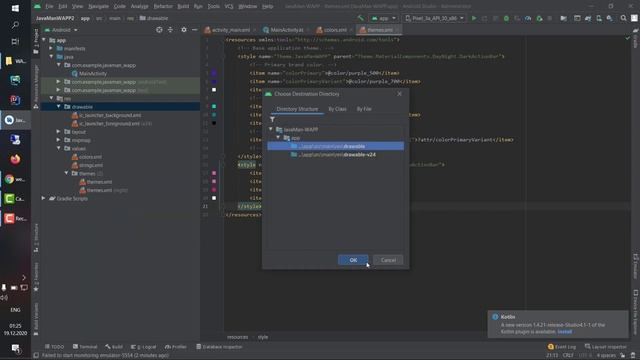Open the TODO tool window
The image size is (640, 360).
pyautogui.click(x=54, y=347)
